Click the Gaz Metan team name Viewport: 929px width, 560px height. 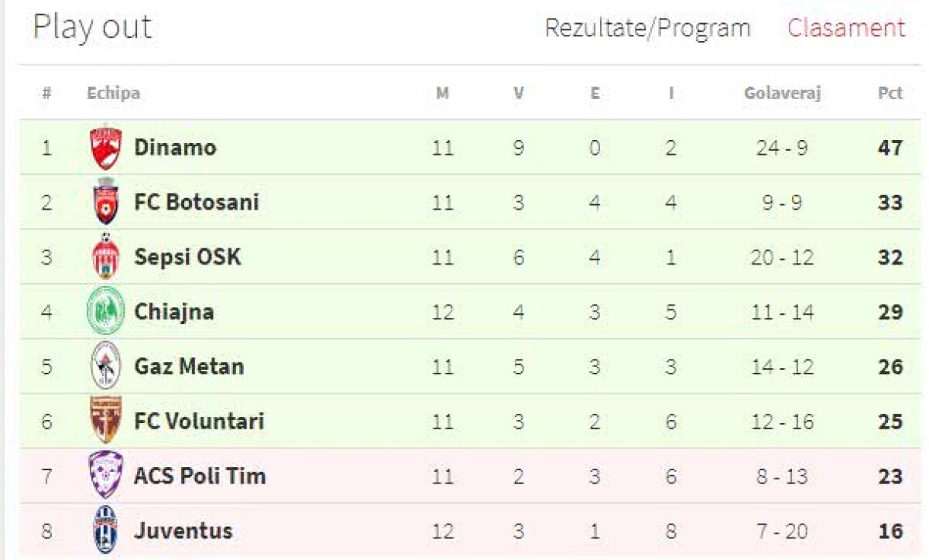189,366
